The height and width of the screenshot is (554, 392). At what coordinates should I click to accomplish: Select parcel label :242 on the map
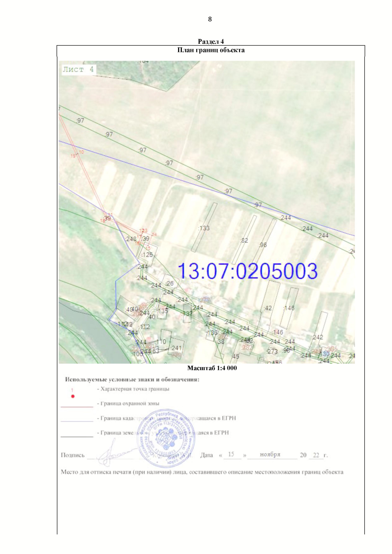[x=318, y=337]
